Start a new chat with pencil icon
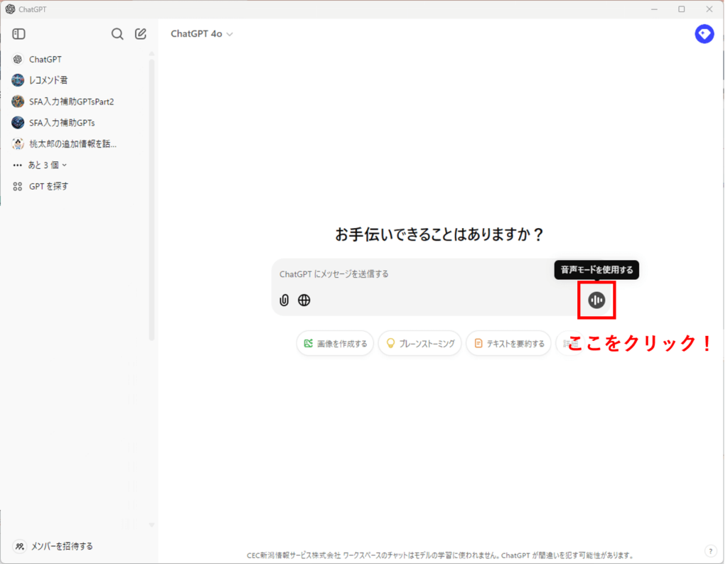This screenshot has height=564, width=728. point(141,34)
